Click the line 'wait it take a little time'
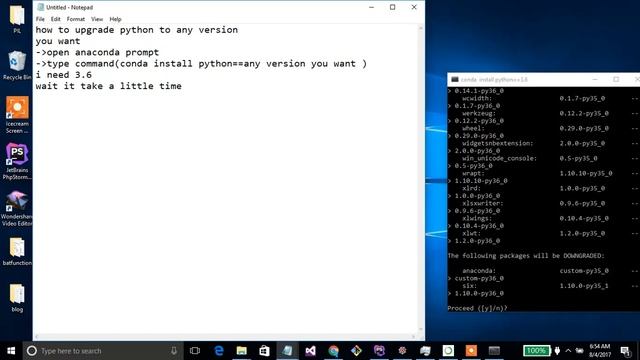Viewport: 640px width, 360px height. (x=109, y=86)
